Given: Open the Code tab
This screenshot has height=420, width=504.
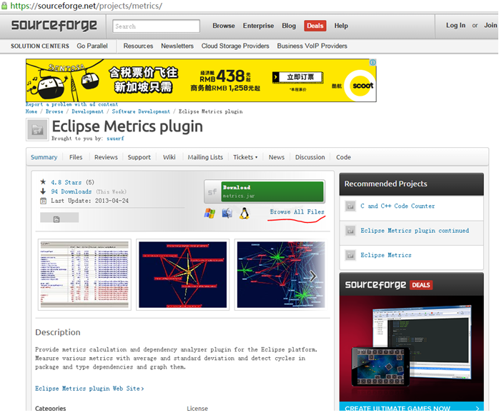Looking at the screenshot, I should tap(344, 157).
